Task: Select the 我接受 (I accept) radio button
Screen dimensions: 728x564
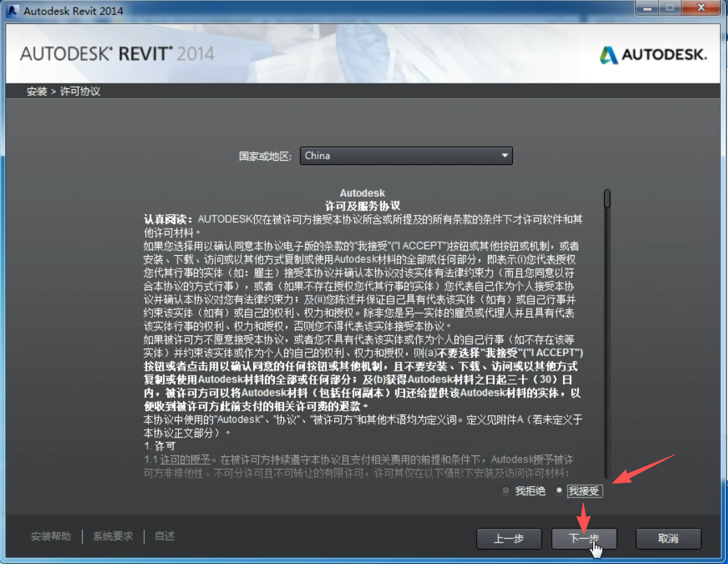Action: pyautogui.click(x=559, y=490)
